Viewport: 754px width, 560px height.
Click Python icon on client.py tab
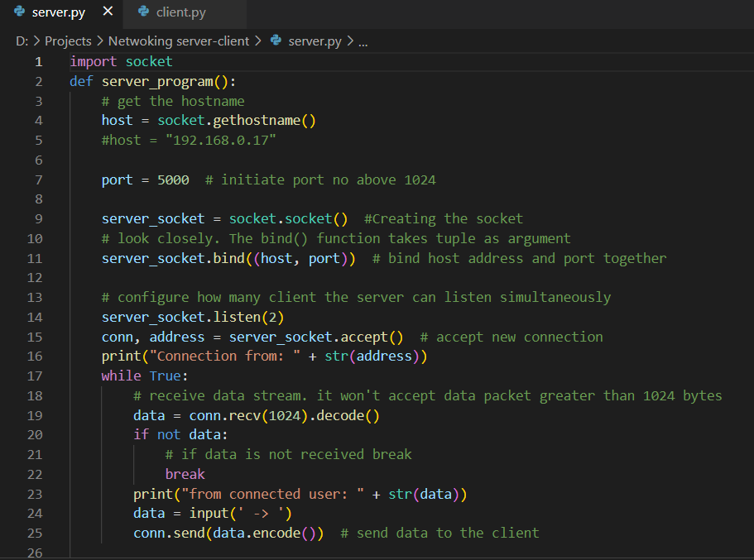[143, 12]
